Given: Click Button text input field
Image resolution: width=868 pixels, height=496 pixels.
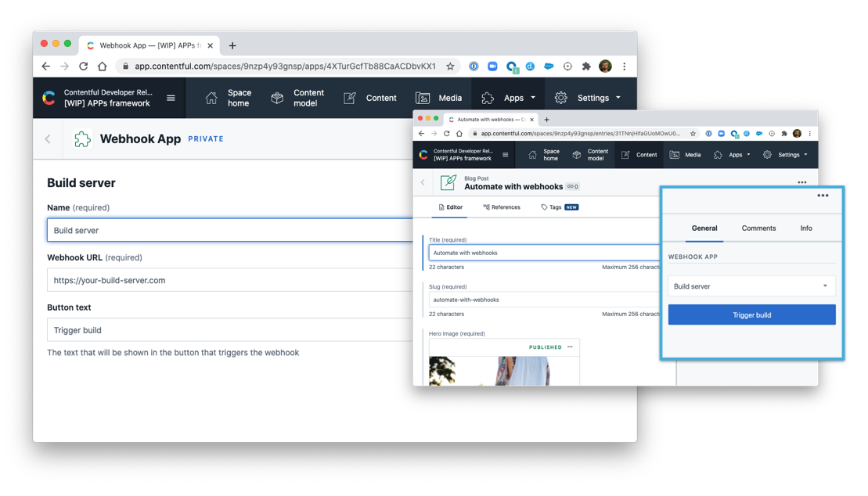Looking at the screenshot, I should pyautogui.click(x=230, y=330).
